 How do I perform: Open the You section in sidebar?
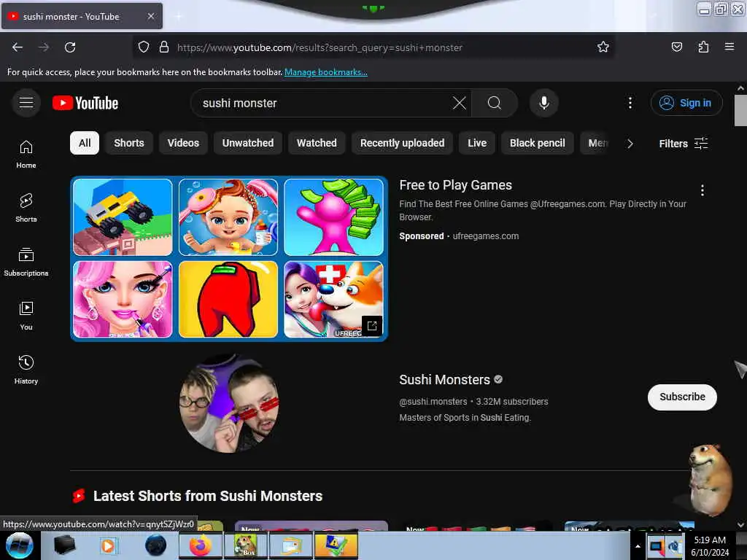click(x=26, y=316)
